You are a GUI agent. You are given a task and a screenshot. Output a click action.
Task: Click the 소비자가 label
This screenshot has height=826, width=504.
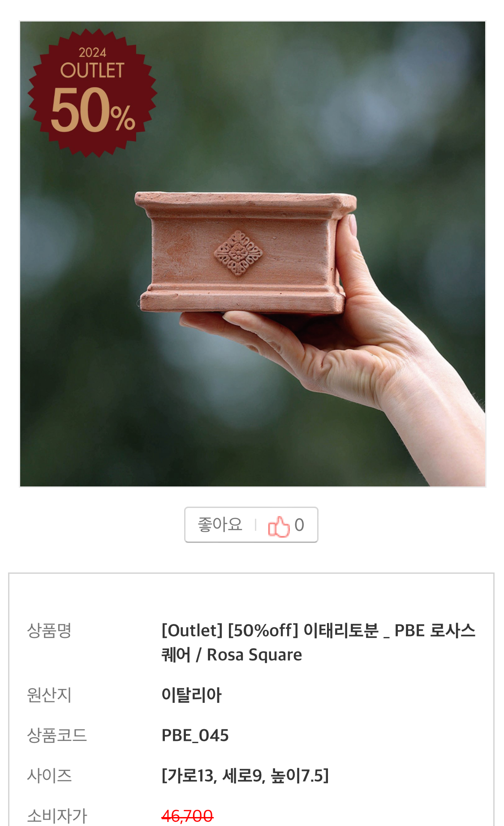[x=57, y=816]
